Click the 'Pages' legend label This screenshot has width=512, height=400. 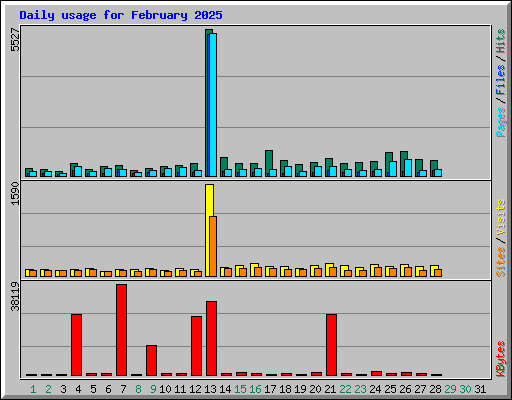(x=500, y=122)
